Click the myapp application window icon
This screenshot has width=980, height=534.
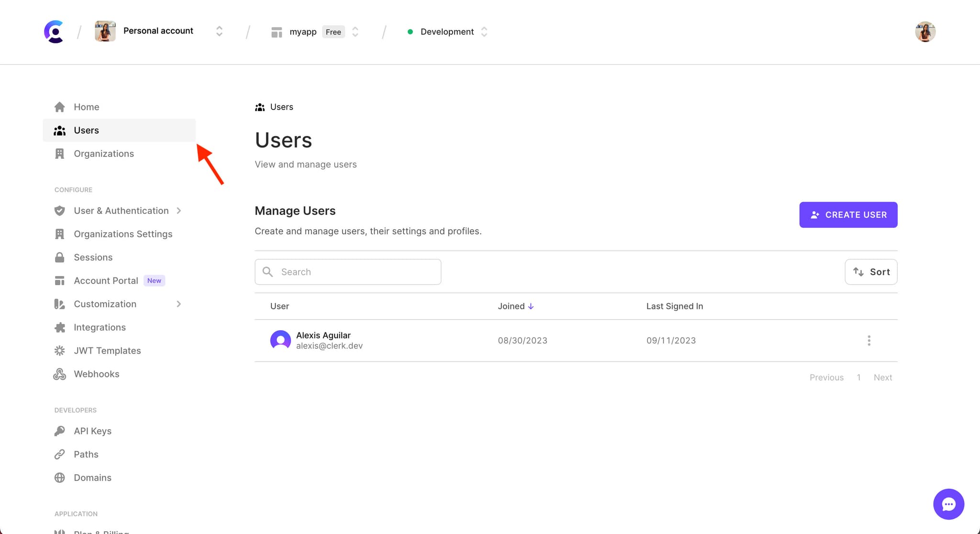pos(276,32)
